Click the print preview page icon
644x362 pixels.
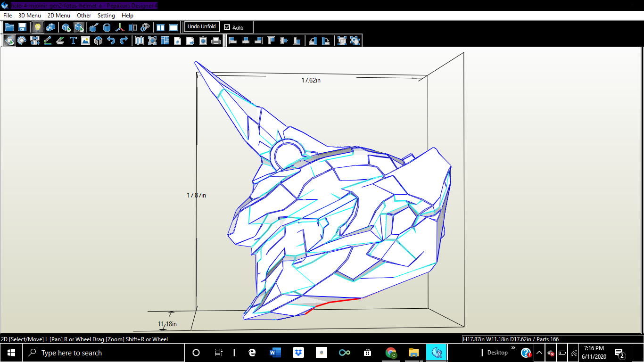tap(203, 41)
